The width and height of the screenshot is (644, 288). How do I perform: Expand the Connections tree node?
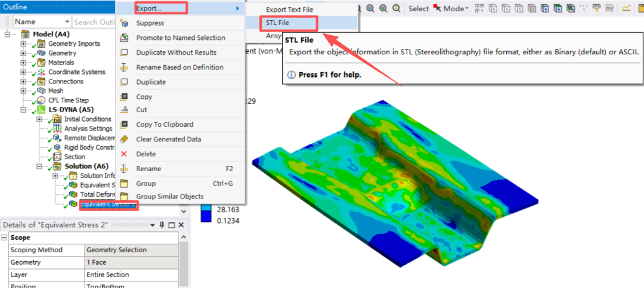pyautogui.click(x=23, y=81)
